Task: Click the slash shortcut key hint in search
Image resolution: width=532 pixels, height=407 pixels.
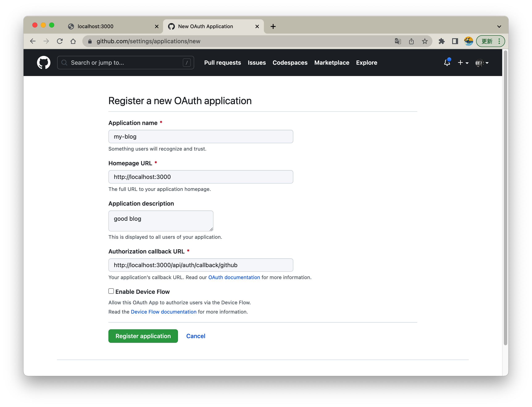Action: (x=187, y=63)
